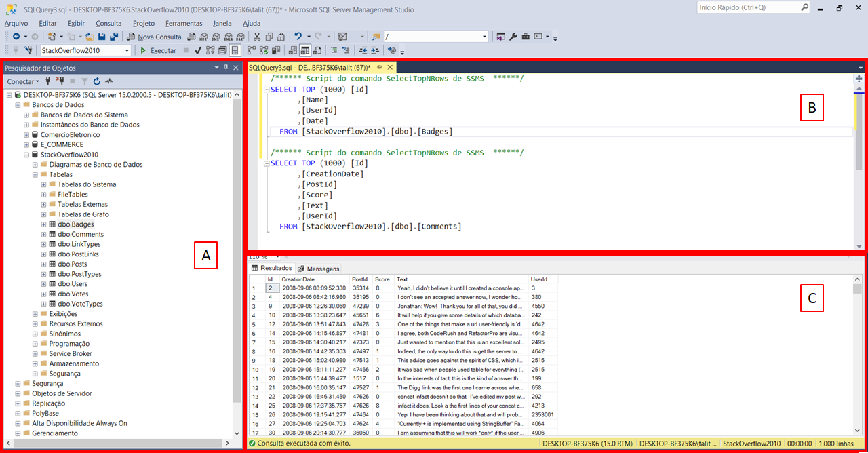Viewport: 868px width, 453px height.
Task: Click the Save file floppy icon
Action: (101, 37)
